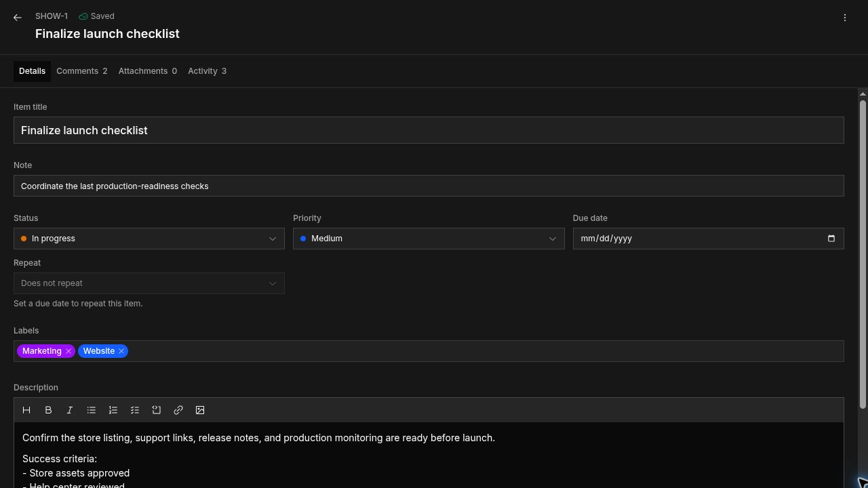Switch to the Details tab

coord(32,71)
